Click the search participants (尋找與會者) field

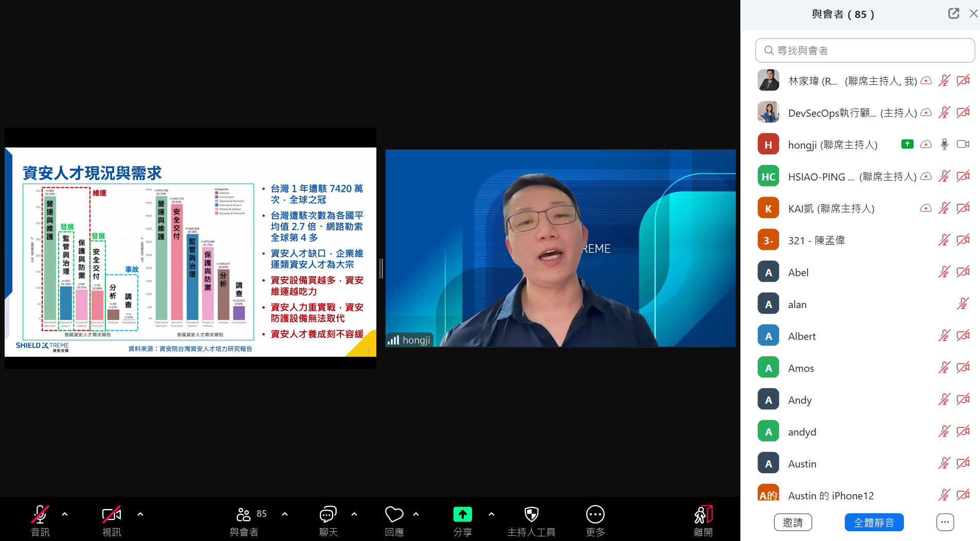pos(865,50)
